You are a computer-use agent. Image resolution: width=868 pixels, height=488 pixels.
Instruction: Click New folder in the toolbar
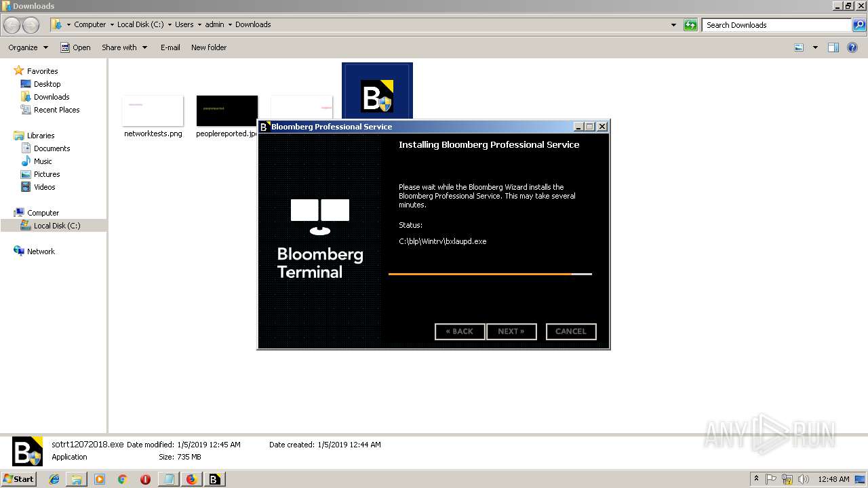click(x=209, y=47)
